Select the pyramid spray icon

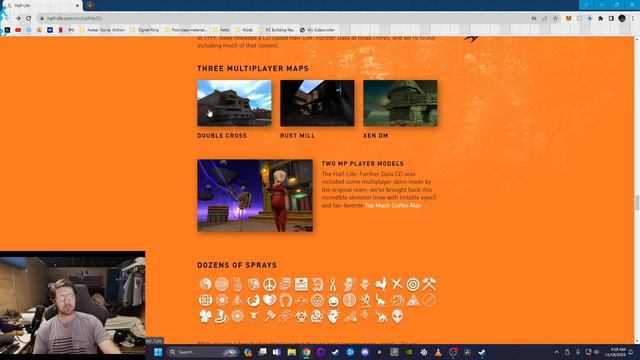[413, 300]
